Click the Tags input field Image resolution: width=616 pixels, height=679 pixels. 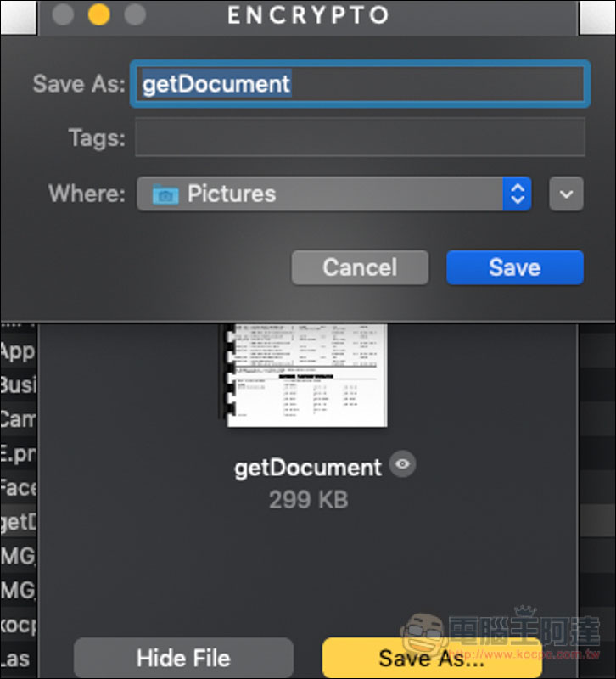tap(360, 137)
